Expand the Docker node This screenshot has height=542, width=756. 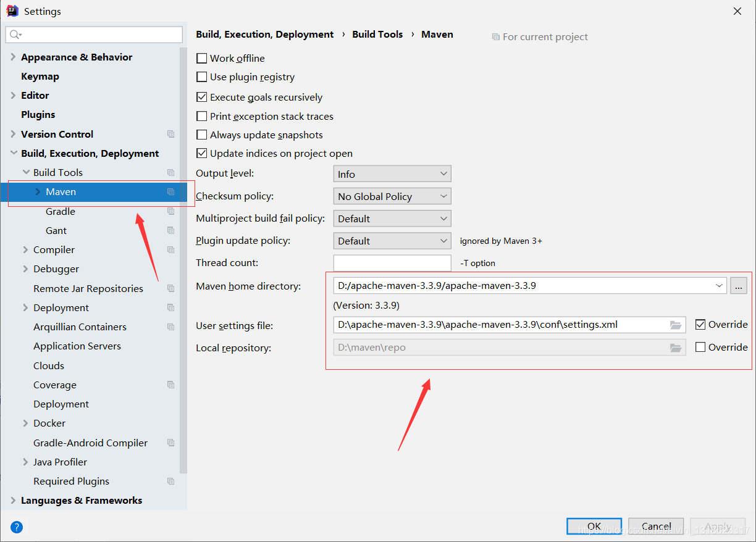(x=25, y=423)
